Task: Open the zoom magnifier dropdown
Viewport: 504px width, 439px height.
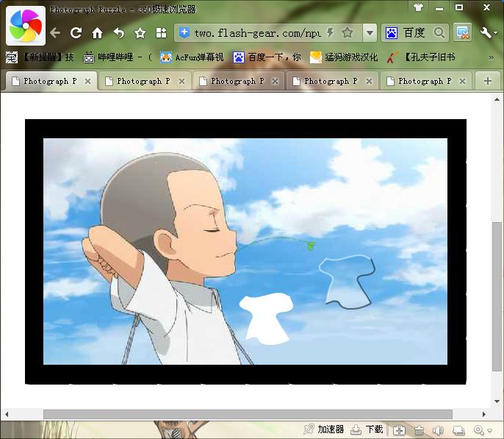Action: 483,430
